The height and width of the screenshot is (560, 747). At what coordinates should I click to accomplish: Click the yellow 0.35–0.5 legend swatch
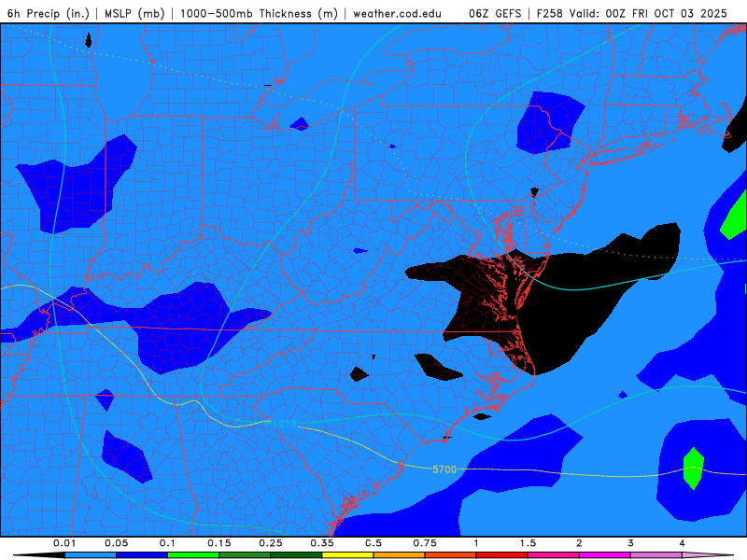(347, 555)
